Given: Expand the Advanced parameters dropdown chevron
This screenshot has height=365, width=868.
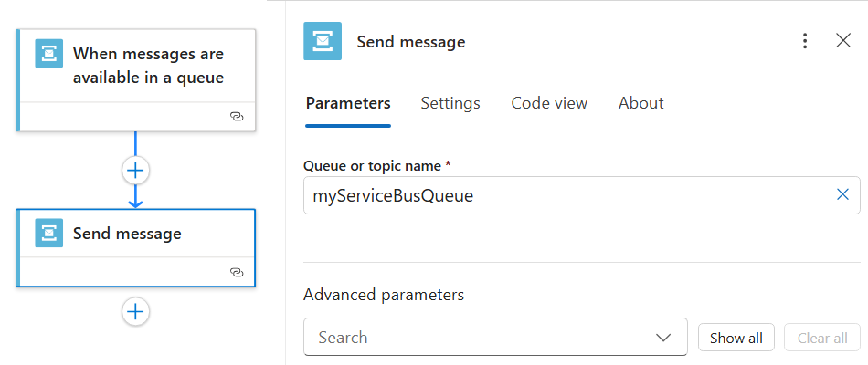Looking at the screenshot, I should (664, 338).
